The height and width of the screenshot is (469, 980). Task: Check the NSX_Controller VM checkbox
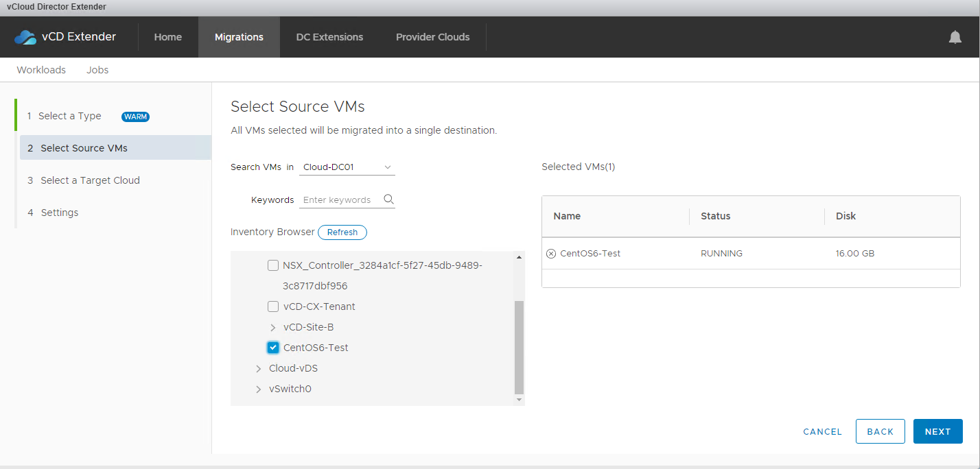click(x=273, y=265)
